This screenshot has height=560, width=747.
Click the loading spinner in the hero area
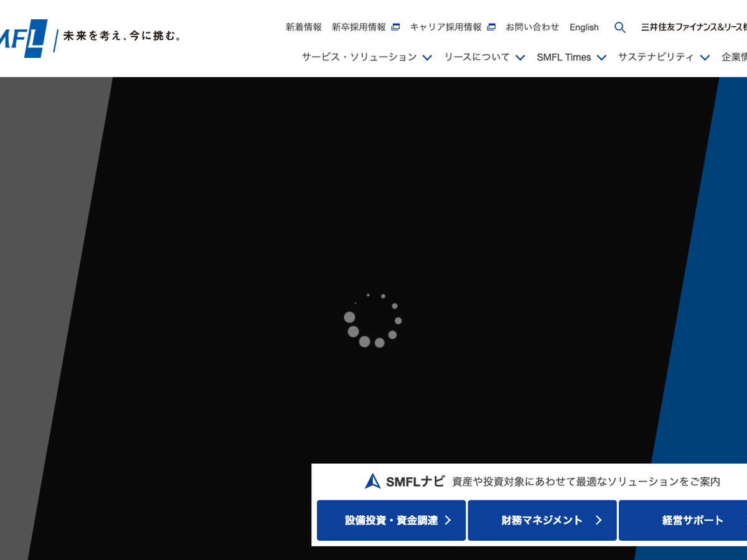point(373,320)
